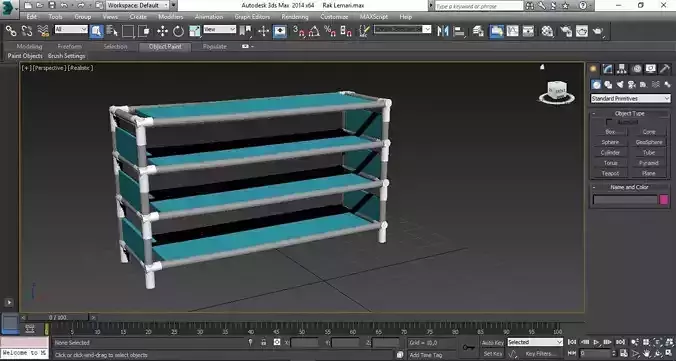Activate the Select and Rotate tool
Image resolution: width=676 pixels, height=361 pixels.
click(178, 31)
